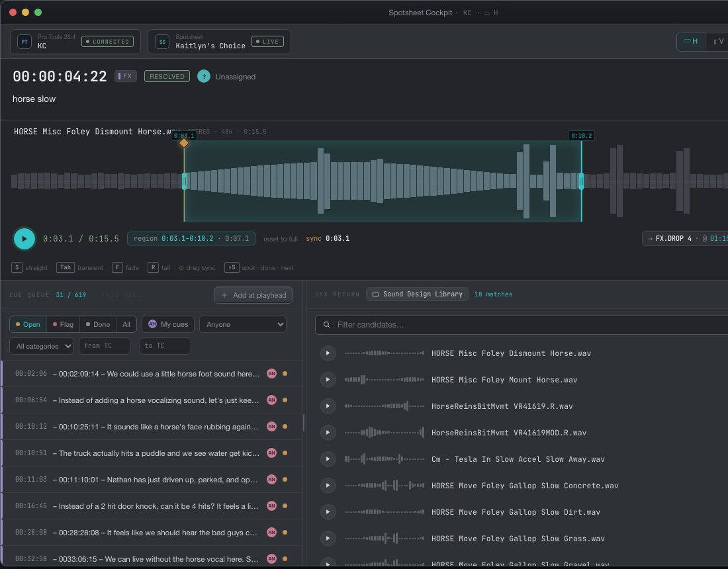Click reset to full link
The height and width of the screenshot is (569, 728).
281,239
